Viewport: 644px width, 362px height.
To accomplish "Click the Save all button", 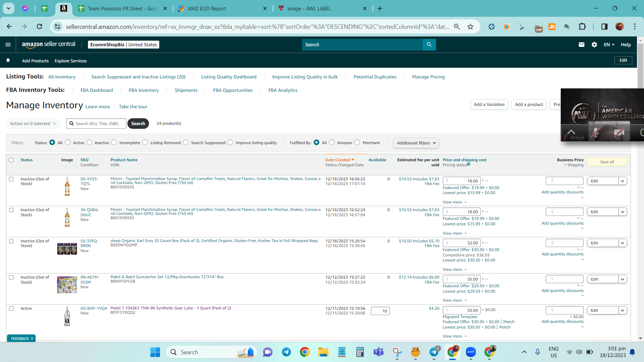I will coord(607,162).
